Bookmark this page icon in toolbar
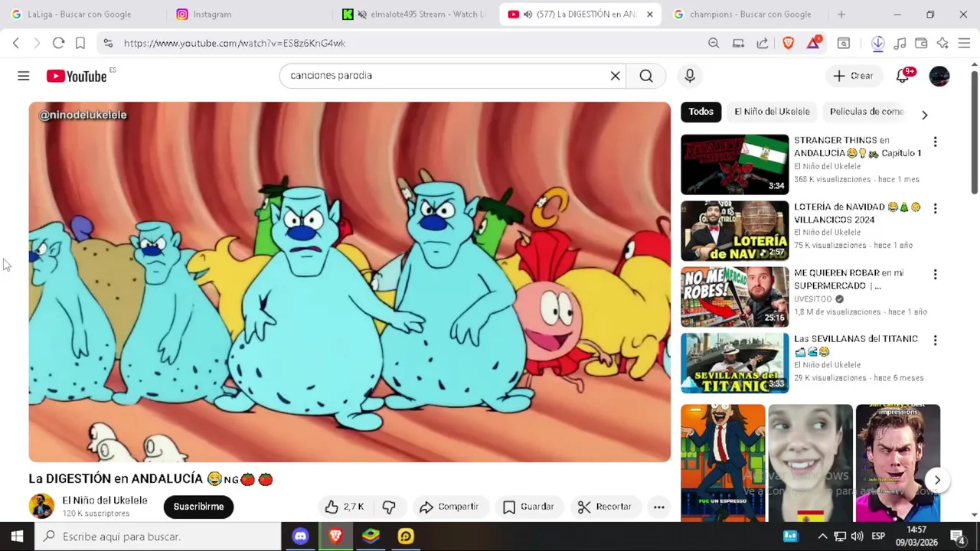 (x=80, y=43)
